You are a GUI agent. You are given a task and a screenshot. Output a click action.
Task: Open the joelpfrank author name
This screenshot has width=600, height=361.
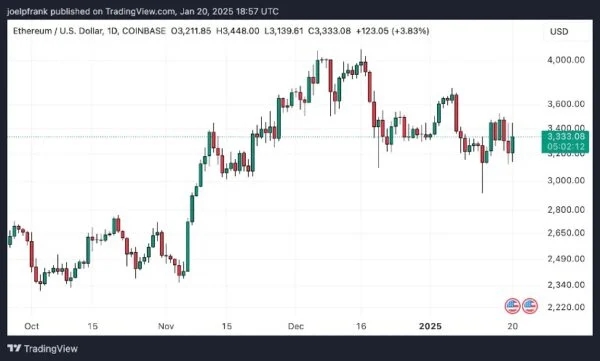(x=27, y=11)
